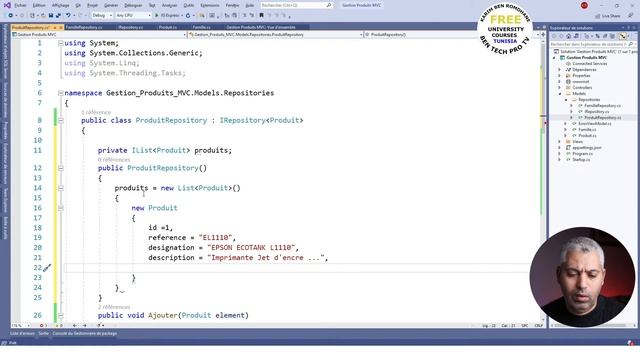Switch to Produit.cs editor tab

tap(168, 27)
